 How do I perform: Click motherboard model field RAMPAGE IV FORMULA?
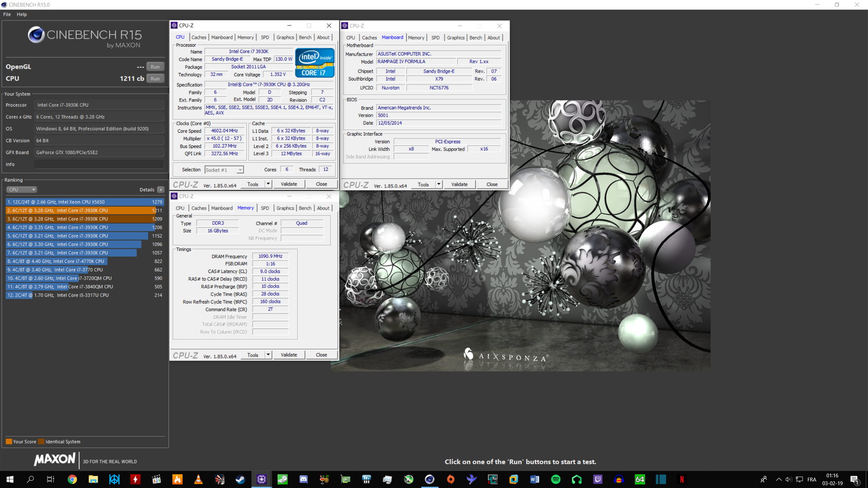pyautogui.click(x=415, y=62)
